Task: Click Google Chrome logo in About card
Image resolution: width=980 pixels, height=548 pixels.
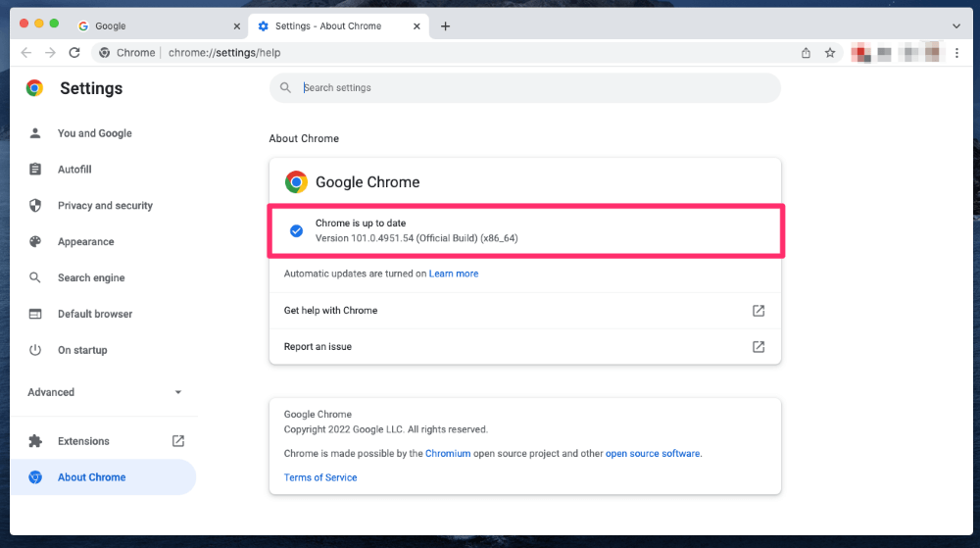Action: coord(296,181)
